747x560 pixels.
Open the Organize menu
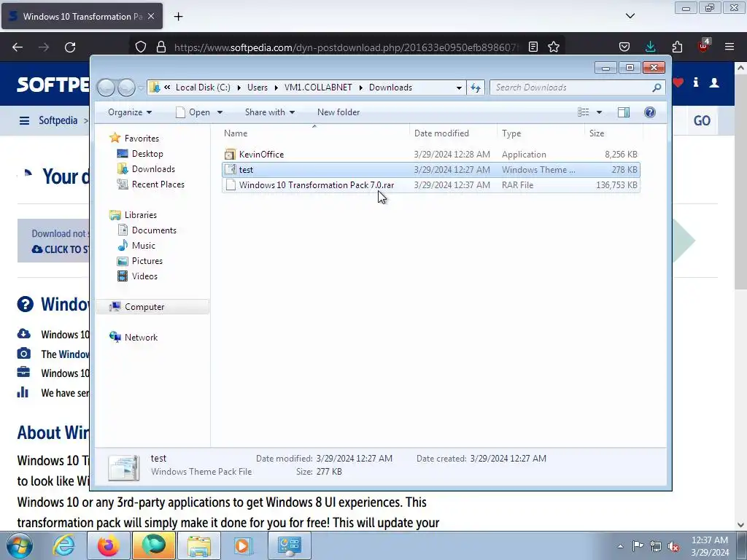tap(130, 112)
